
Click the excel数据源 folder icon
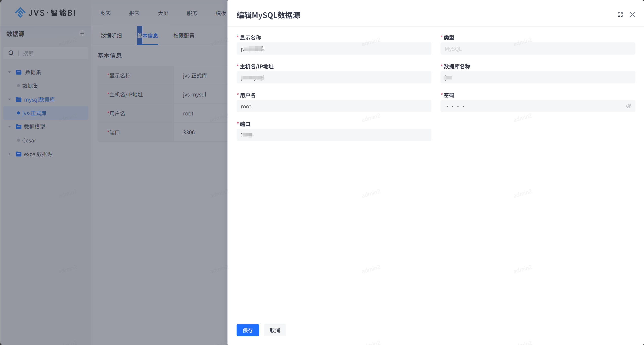coord(19,154)
